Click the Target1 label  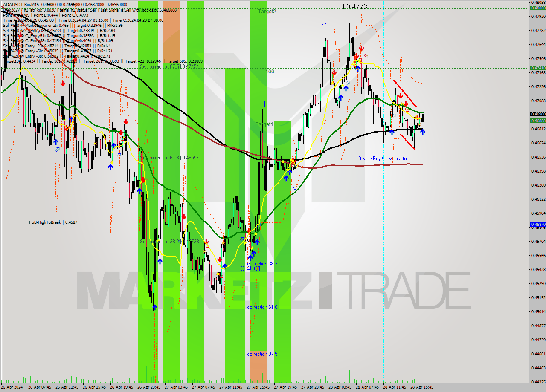pyautogui.click(x=264, y=124)
